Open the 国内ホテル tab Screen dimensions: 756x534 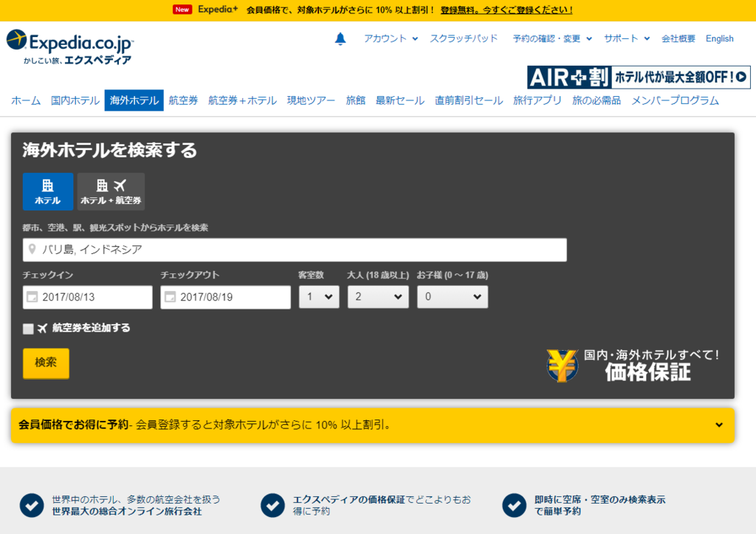75,100
